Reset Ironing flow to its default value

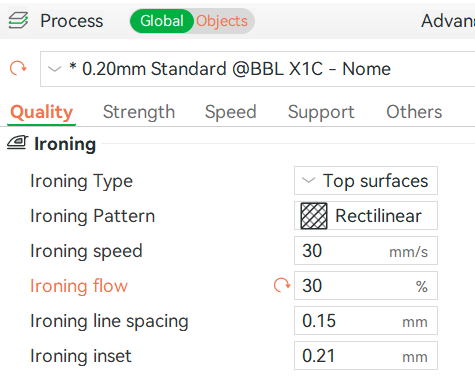click(282, 285)
